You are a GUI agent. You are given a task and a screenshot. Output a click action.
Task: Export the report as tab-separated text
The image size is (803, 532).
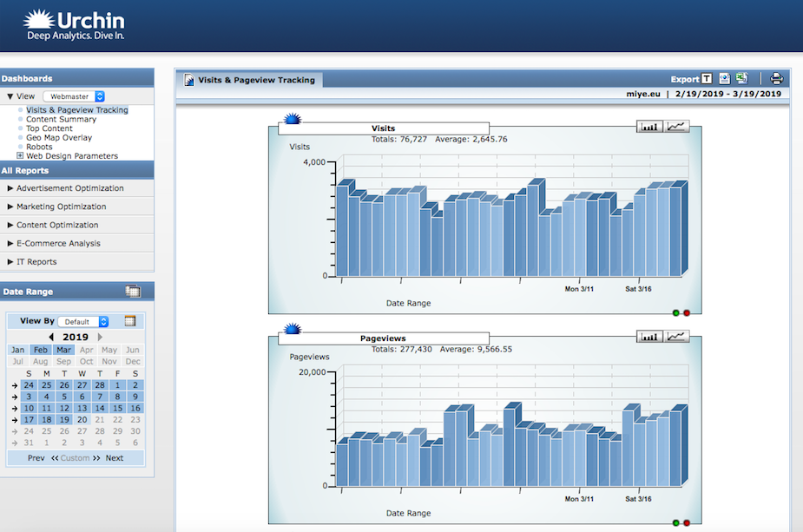[x=707, y=79]
